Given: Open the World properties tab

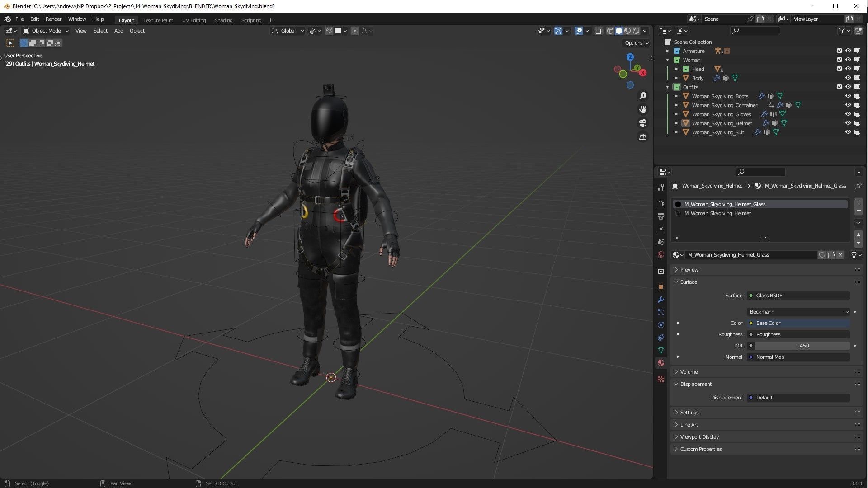Looking at the screenshot, I should click(661, 254).
